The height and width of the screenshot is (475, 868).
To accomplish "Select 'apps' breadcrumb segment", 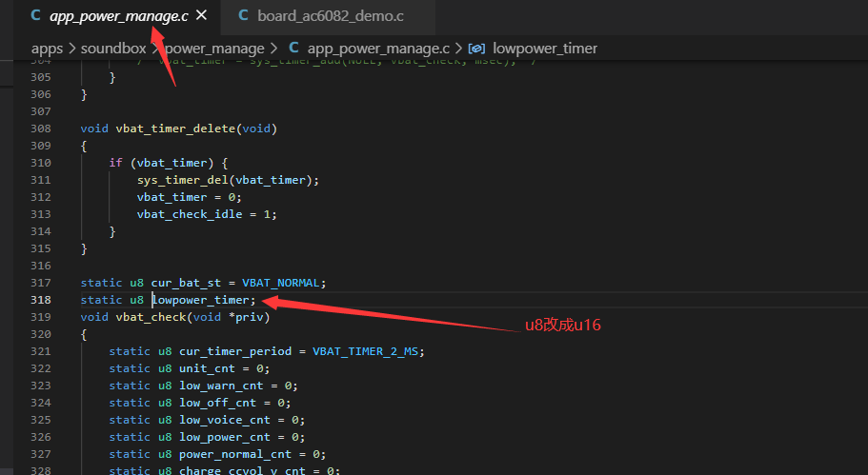I will point(47,49).
